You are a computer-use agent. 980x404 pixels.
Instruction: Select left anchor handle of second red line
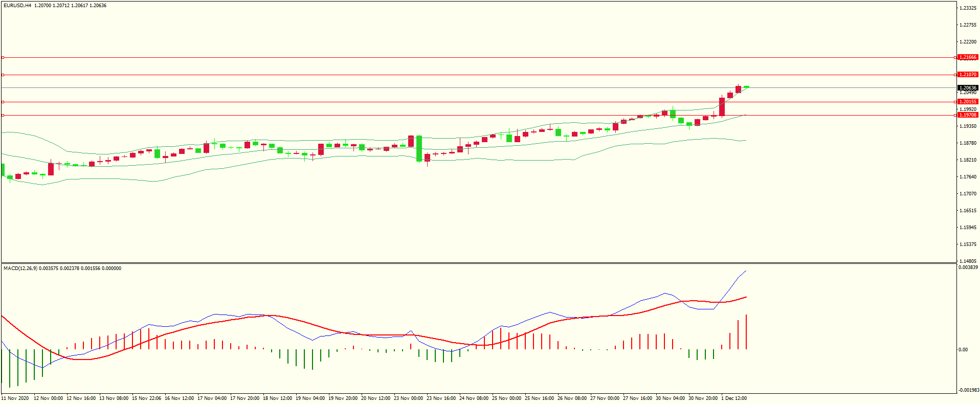3,75
